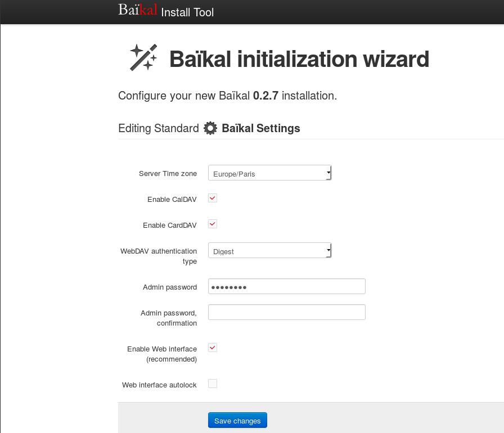Click the Baïkal logo in header
The height and width of the screenshot is (433, 504).
coord(138,10)
